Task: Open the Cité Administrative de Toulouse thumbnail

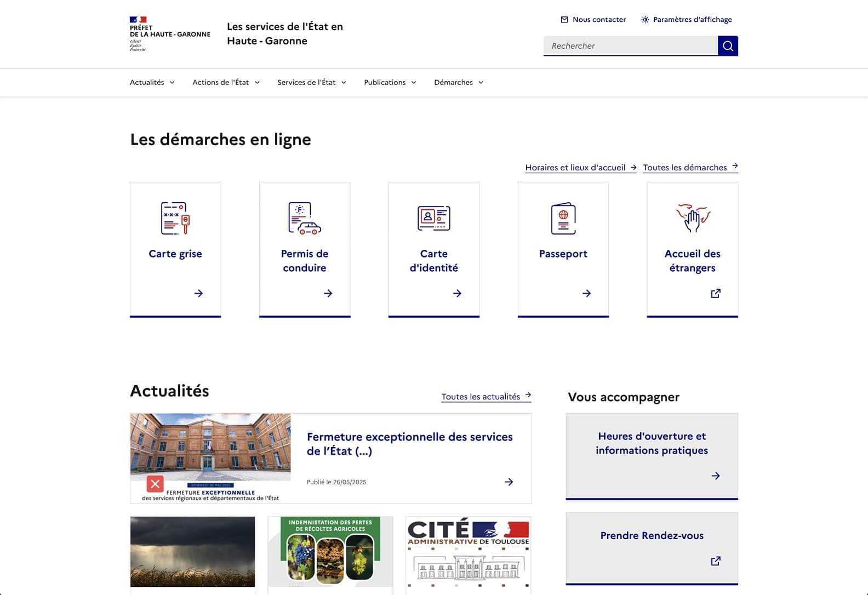Action: coord(468,554)
